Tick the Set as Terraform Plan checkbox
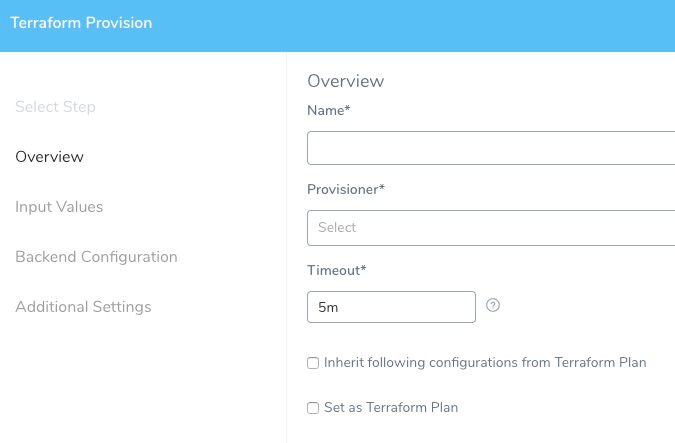This screenshot has height=443, width=675. tap(313, 408)
